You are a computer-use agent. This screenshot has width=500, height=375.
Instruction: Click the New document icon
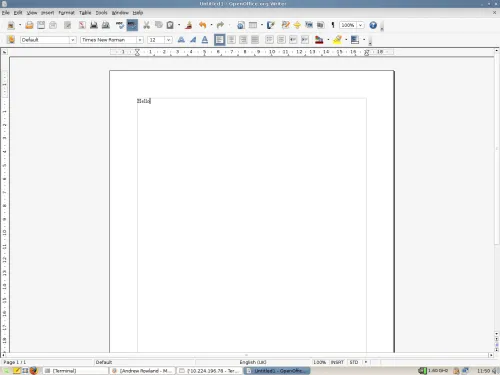11,25
